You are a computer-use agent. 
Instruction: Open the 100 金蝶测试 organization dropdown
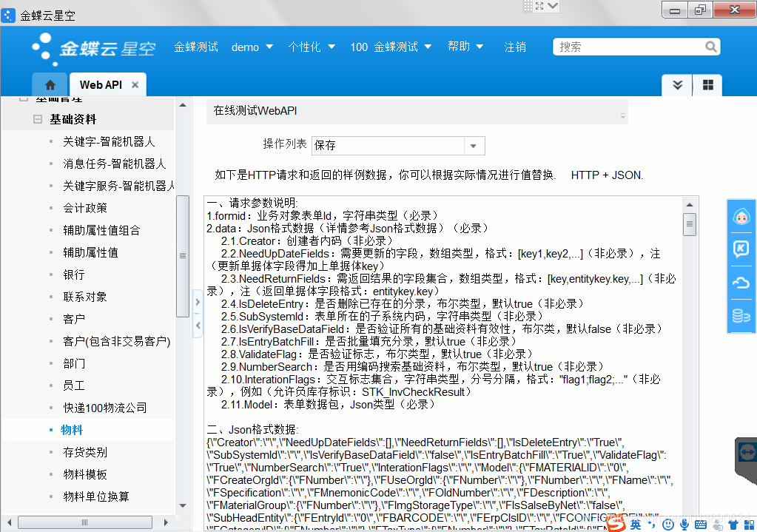391,47
